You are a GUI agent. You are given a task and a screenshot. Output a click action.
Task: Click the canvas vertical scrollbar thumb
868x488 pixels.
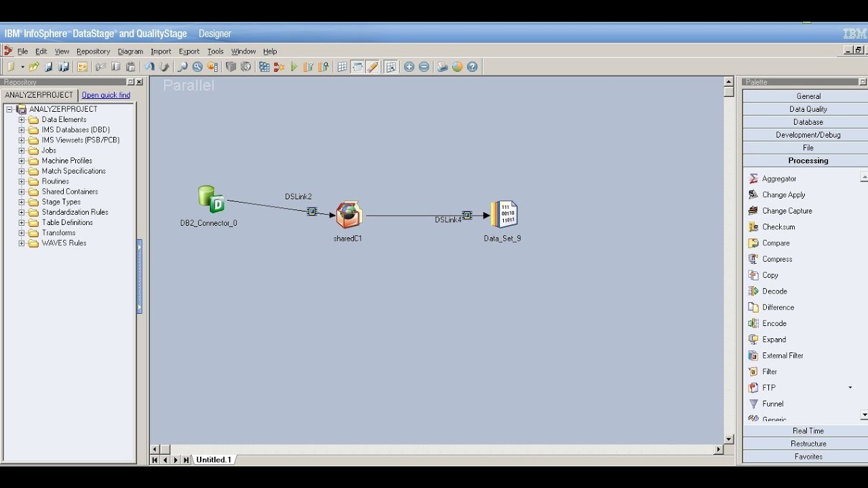click(729, 92)
